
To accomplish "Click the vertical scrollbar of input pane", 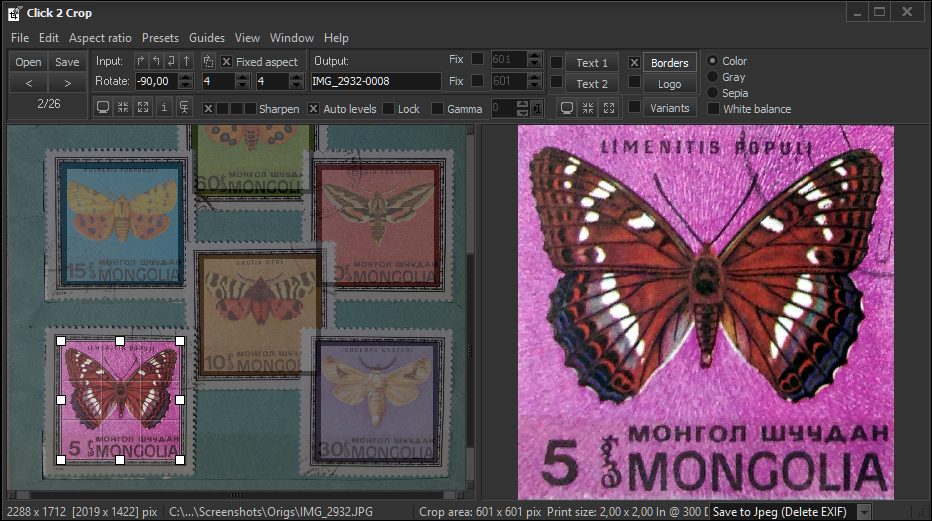I will [x=470, y=308].
